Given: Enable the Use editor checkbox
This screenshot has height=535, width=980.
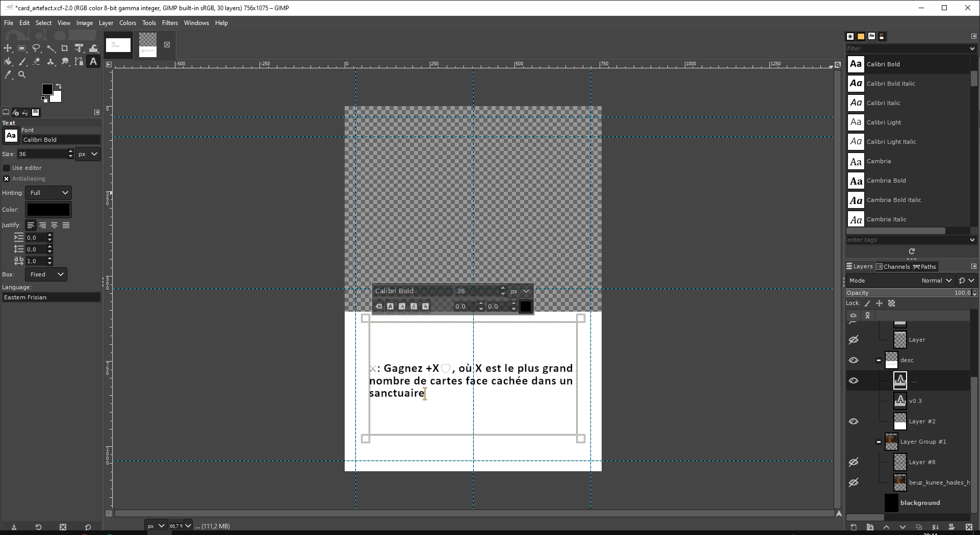Looking at the screenshot, I should coord(7,168).
